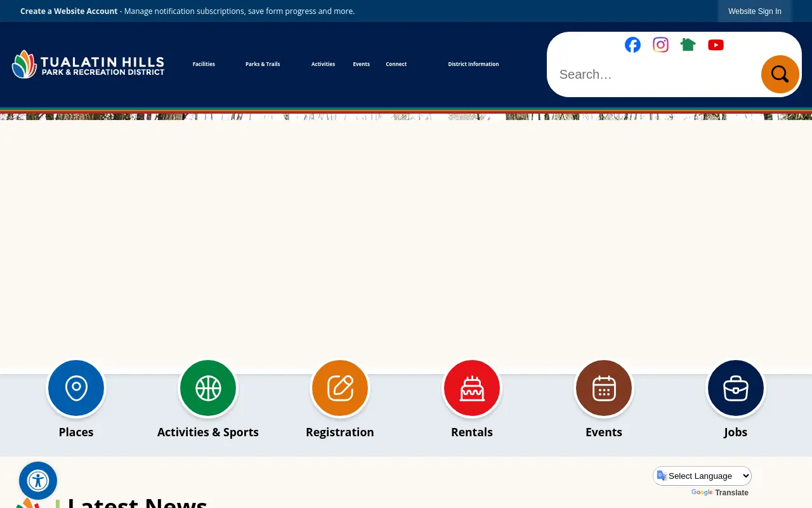Open the Nextdoor house icon
The height and width of the screenshot is (508, 812).
tap(688, 44)
